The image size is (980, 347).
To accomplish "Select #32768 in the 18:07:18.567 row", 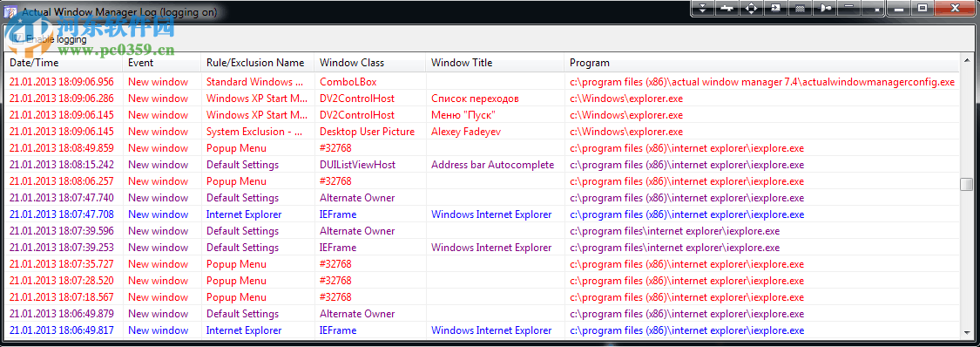I will click(335, 297).
